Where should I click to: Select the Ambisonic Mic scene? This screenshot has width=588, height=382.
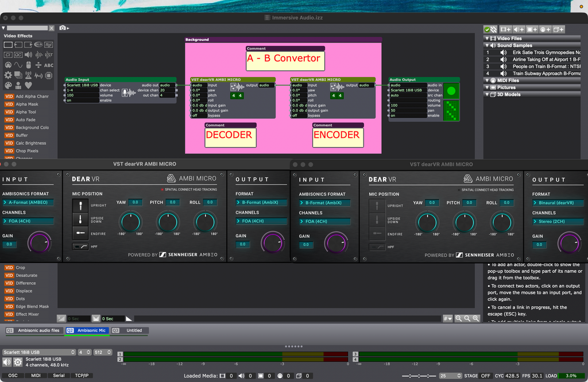87,331
